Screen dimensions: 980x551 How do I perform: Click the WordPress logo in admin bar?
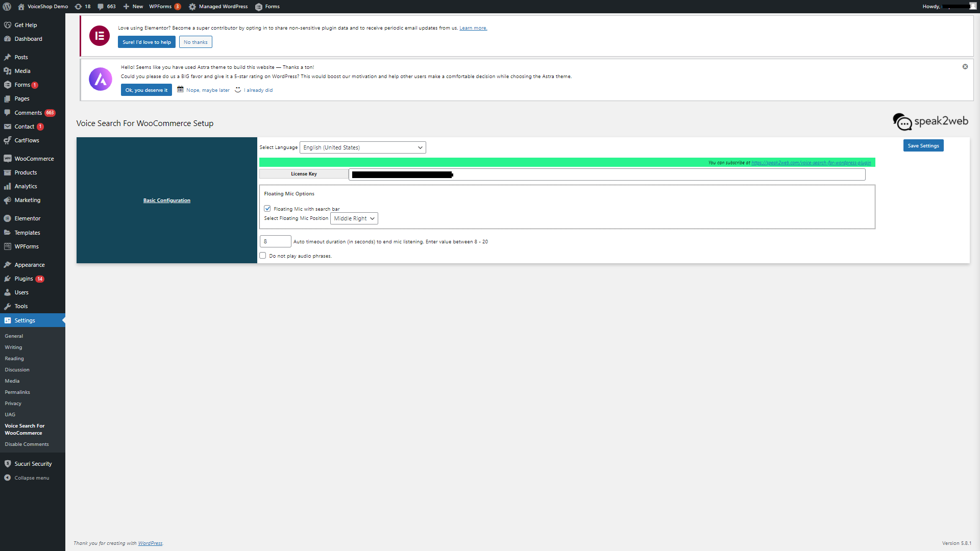pos(7,7)
